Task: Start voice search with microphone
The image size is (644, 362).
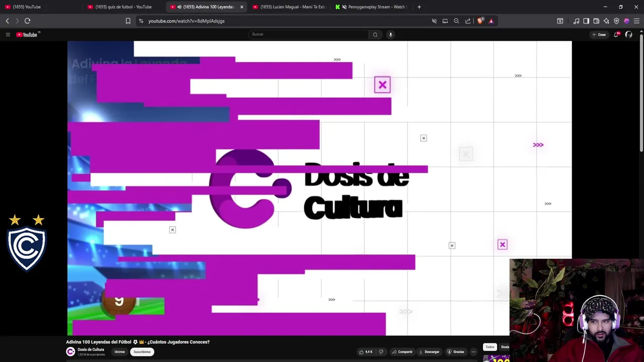Action: point(390,35)
